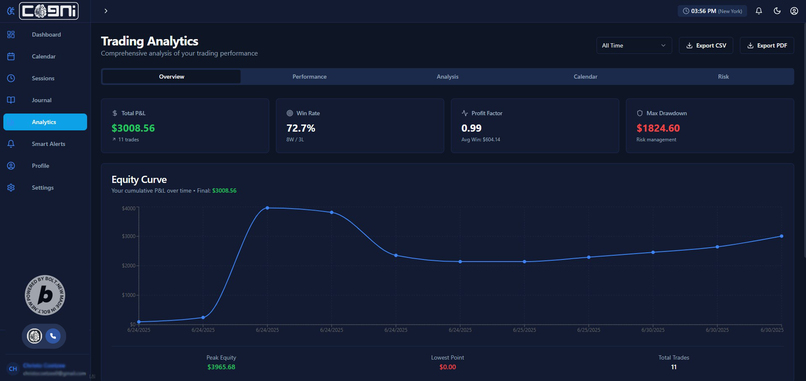The width and height of the screenshot is (806, 381).
Task: Open Smart Alerts from sidebar menu
Action: click(x=45, y=144)
